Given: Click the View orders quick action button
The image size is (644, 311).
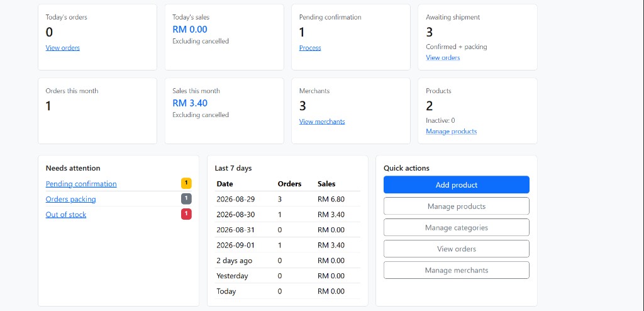Looking at the screenshot, I should [x=457, y=249].
